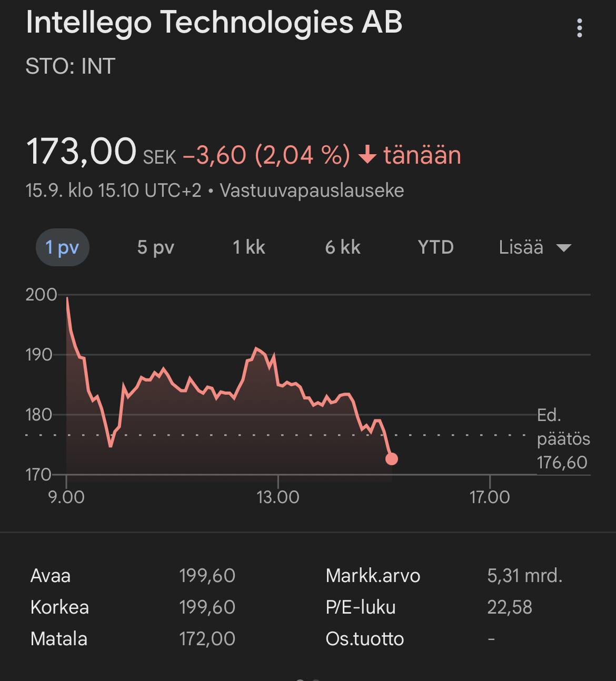Click the Intellego Technologies AB title
The width and height of the screenshot is (616, 681).
pyautogui.click(x=214, y=23)
